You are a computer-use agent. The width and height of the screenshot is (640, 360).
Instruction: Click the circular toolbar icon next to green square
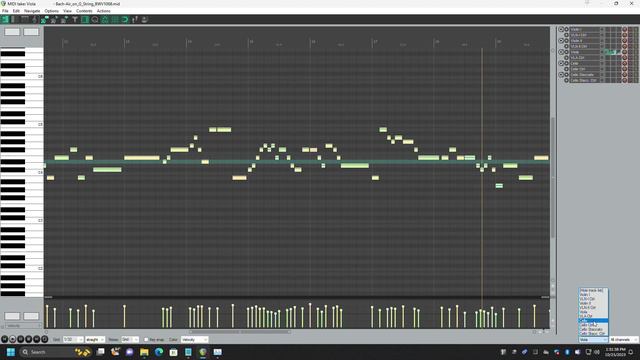(95, 20)
